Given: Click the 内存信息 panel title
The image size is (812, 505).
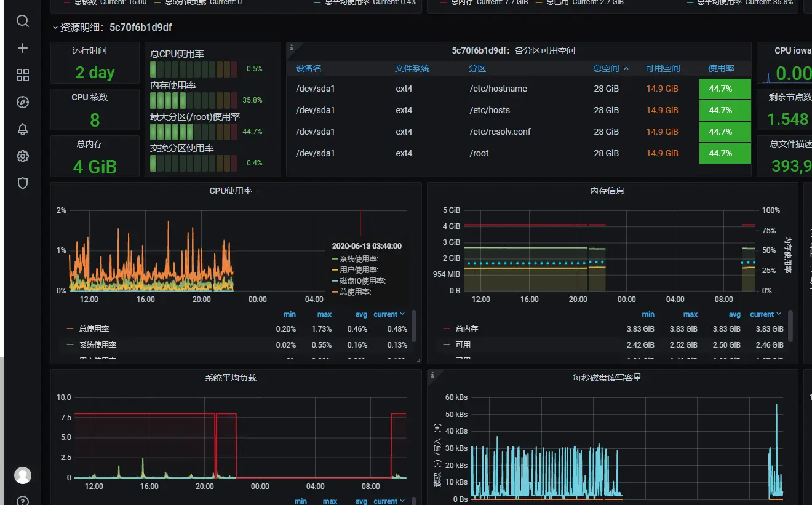Looking at the screenshot, I should [x=607, y=191].
